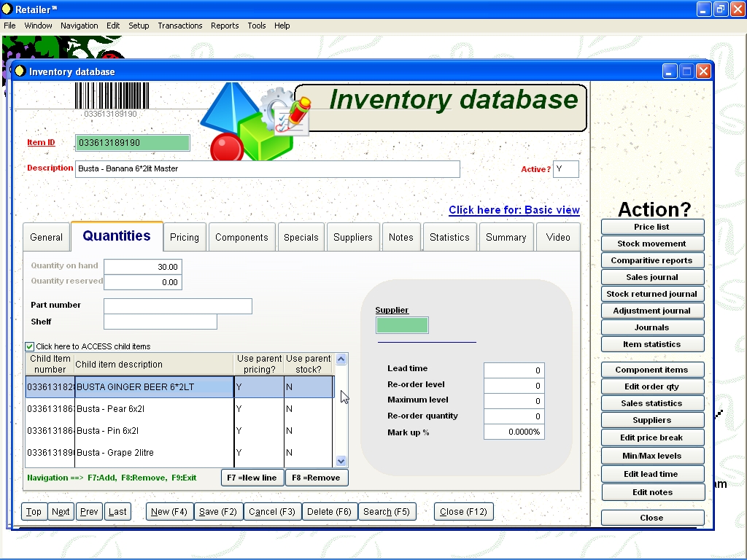Screen dimensions: 747x560
Task: Open the Transactions menu
Action: click(180, 26)
